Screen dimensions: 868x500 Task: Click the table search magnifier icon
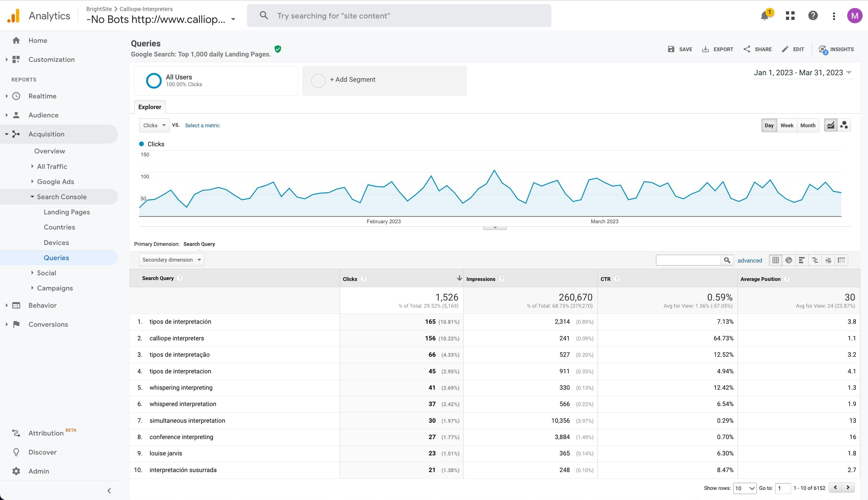click(727, 260)
